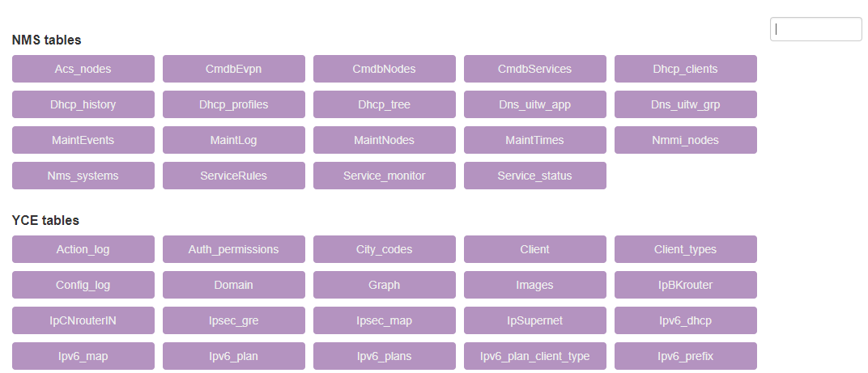The height and width of the screenshot is (373, 868).
Task: Select the CmdbServices table button
Action: coord(534,69)
